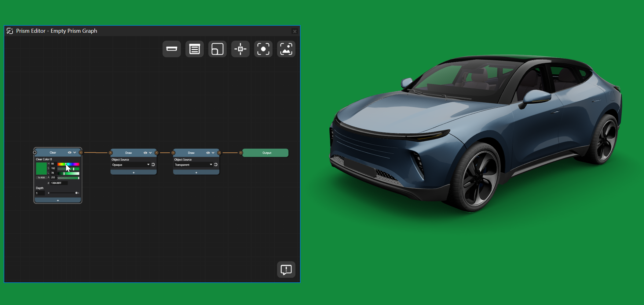Viewport: 644px width, 305px height.
Task: Click the list-lines toolbar icon
Action: (x=195, y=49)
